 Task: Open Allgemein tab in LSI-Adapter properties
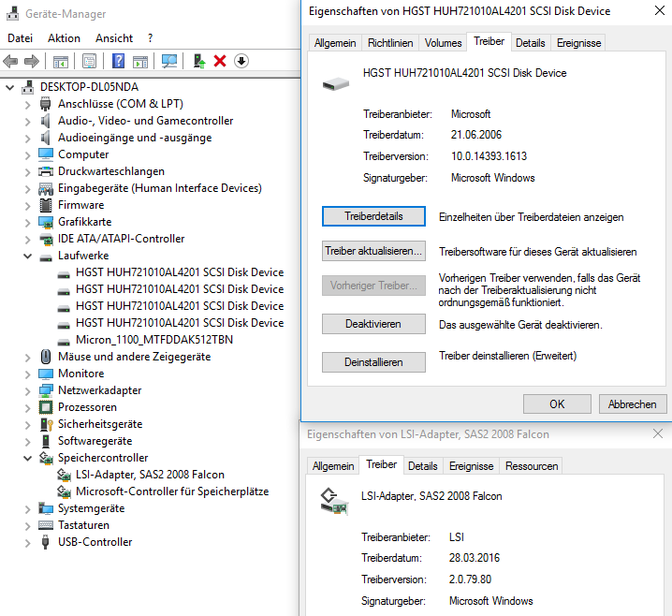[333, 466]
